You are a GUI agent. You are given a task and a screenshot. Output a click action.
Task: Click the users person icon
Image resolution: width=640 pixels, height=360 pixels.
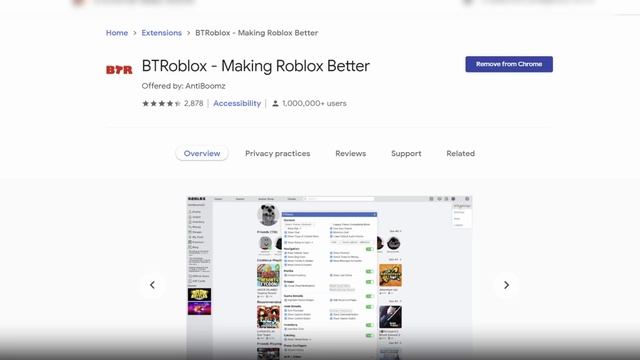(276, 104)
